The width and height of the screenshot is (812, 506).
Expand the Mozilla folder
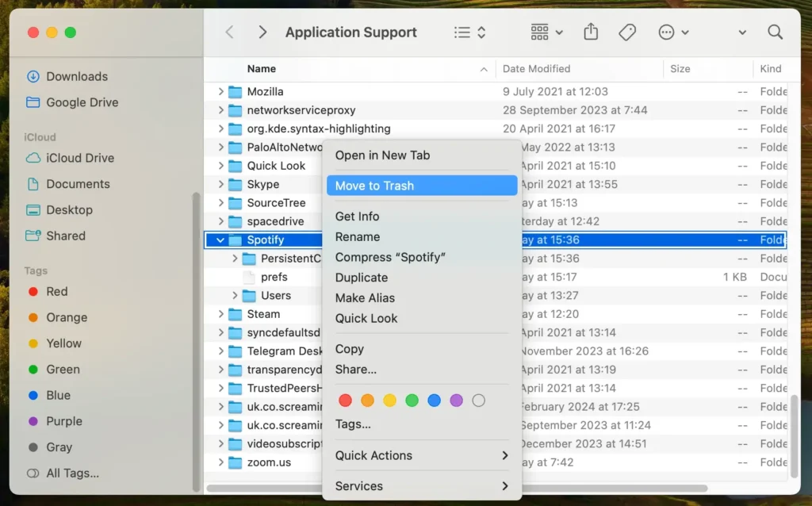pyautogui.click(x=221, y=91)
